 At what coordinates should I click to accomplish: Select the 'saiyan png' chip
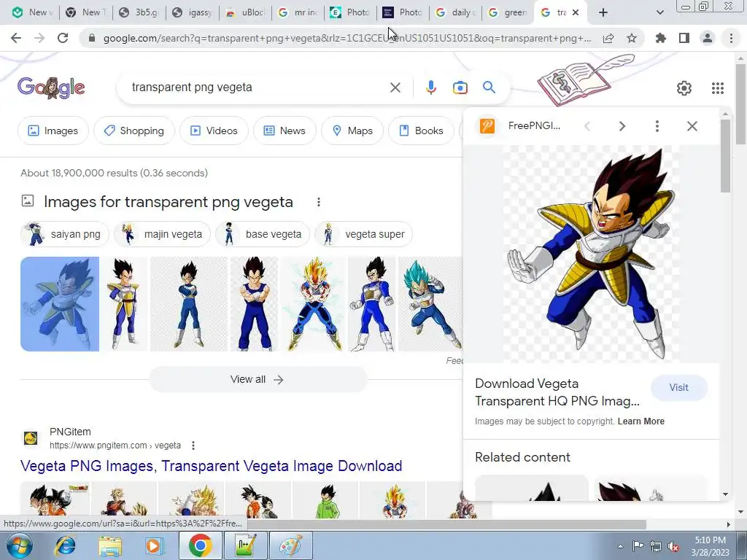[65, 234]
